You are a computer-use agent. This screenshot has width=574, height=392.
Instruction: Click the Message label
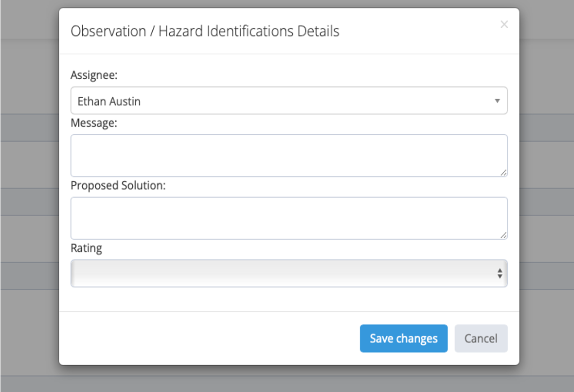pyautogui.click(x=94, y=123)
